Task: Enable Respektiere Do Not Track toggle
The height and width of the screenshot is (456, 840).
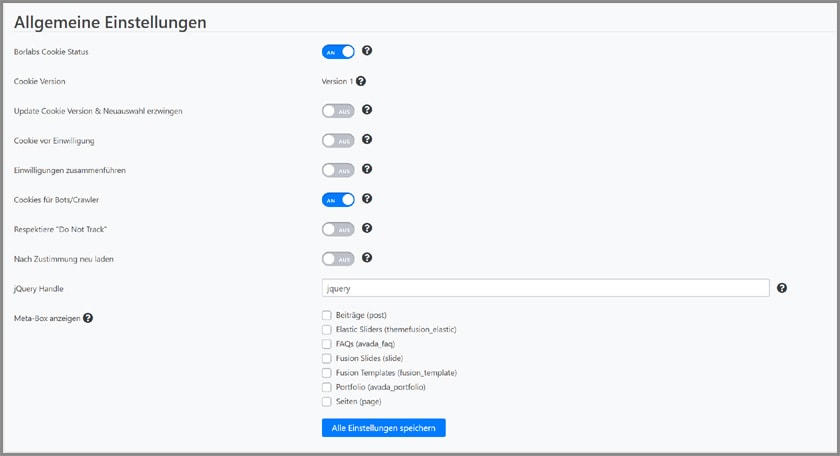Action: point(338,229)
